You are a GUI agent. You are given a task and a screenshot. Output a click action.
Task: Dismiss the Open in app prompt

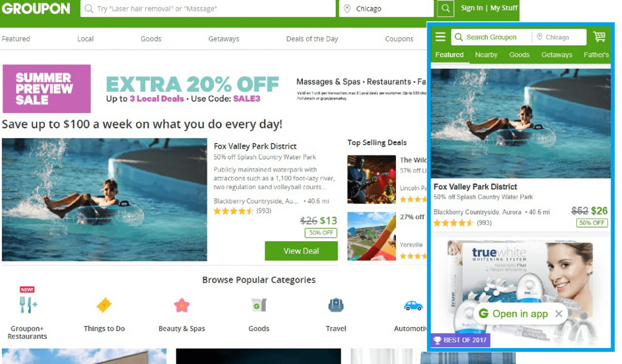tap(558, 314)
